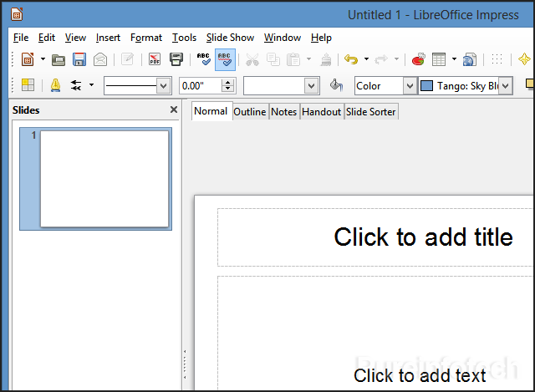Toggle Display Grid dots icon
This screenshot has width=535, height=392.
pos(497,59)
